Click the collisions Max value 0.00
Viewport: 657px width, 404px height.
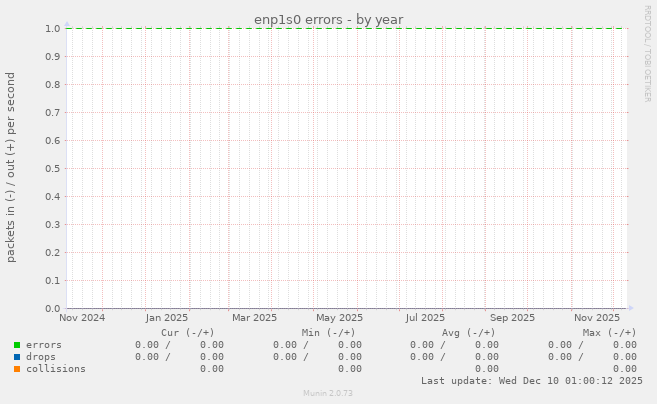625,369
